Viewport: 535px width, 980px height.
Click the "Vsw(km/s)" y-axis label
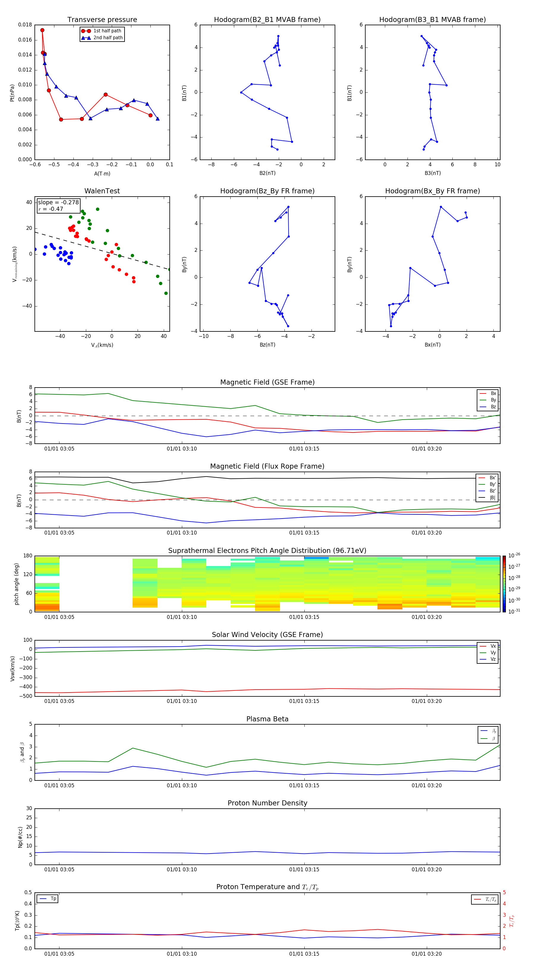tap(12, 668)
